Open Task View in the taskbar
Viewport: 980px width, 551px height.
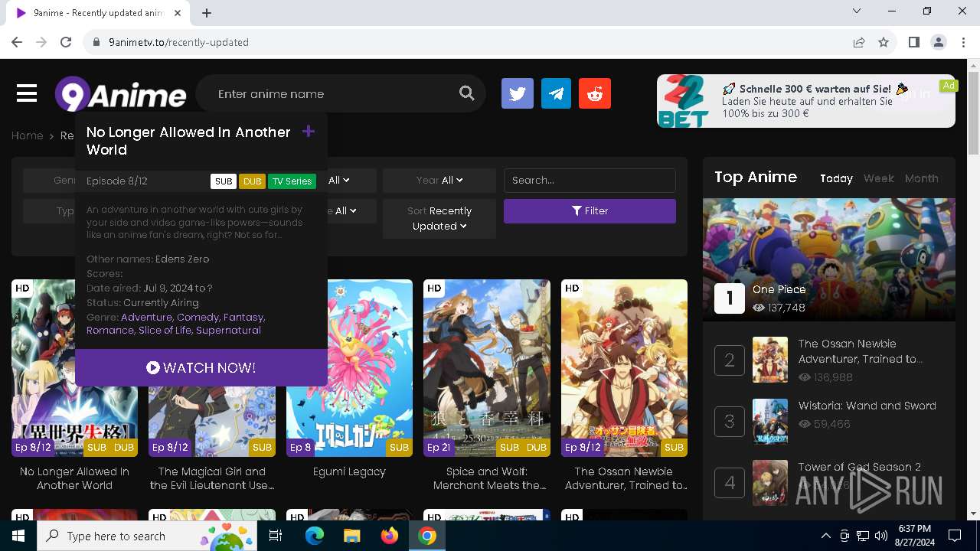(x=276, y=536)
